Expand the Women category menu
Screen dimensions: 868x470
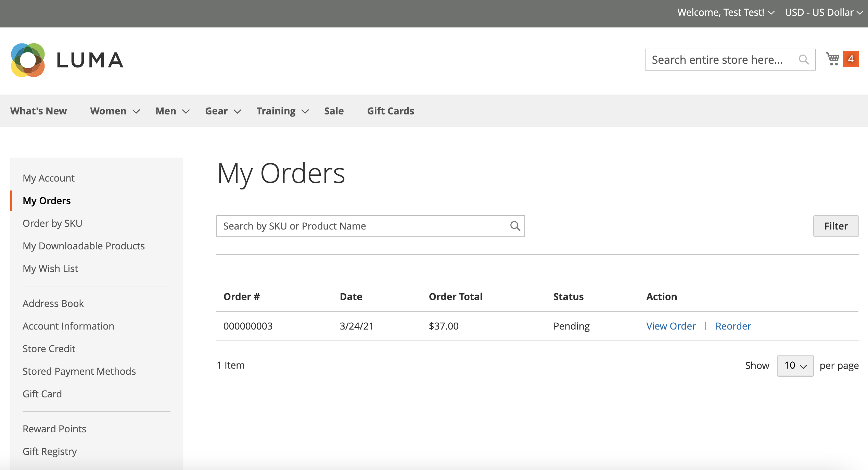pyautogui.click(x=115, y=111)
